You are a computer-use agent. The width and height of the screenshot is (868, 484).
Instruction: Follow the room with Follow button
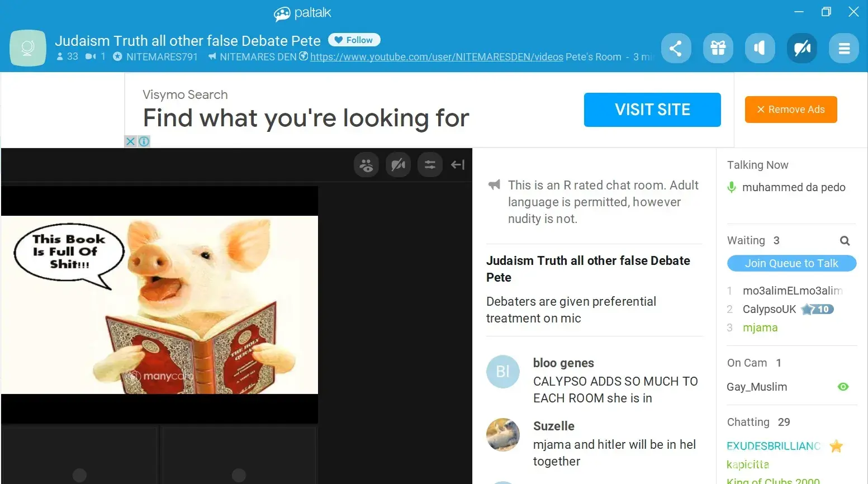[354, 40]
